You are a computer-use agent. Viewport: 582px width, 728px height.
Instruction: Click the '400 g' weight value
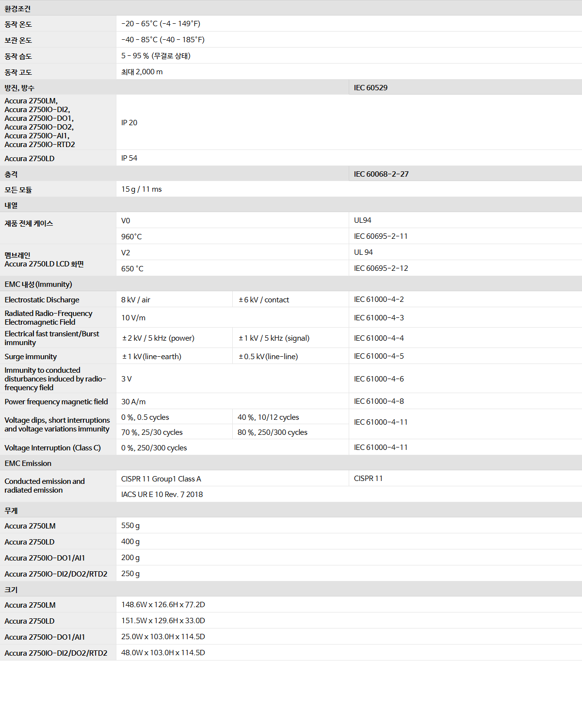[x=130, y=542]
